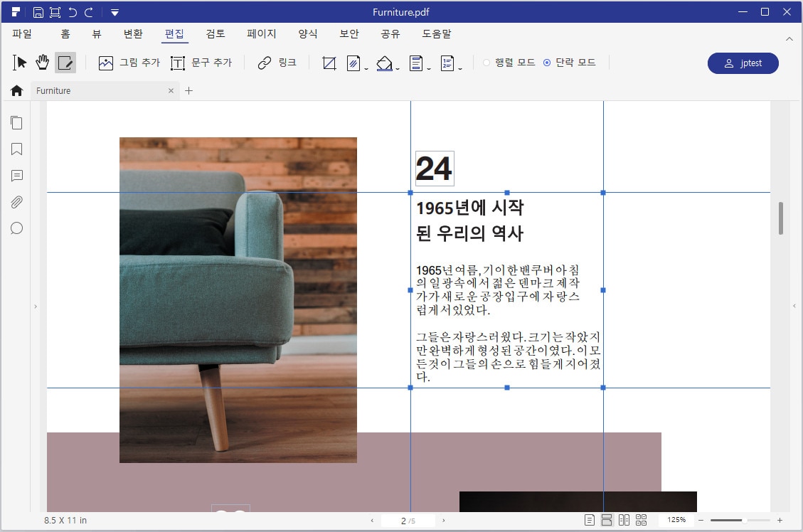Open the 파일 menu
This screenshot has width=803, height=532.
tap(22, 34)
